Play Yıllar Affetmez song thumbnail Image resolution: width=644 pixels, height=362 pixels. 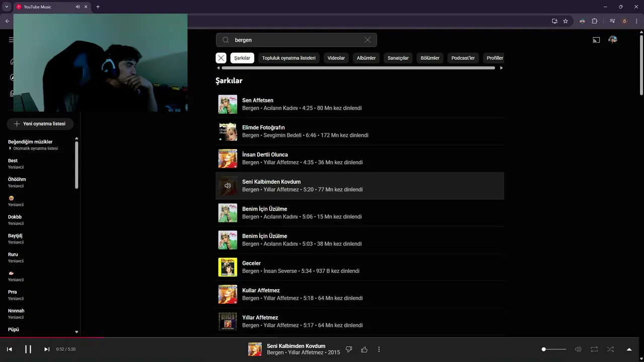coord(227,321)
